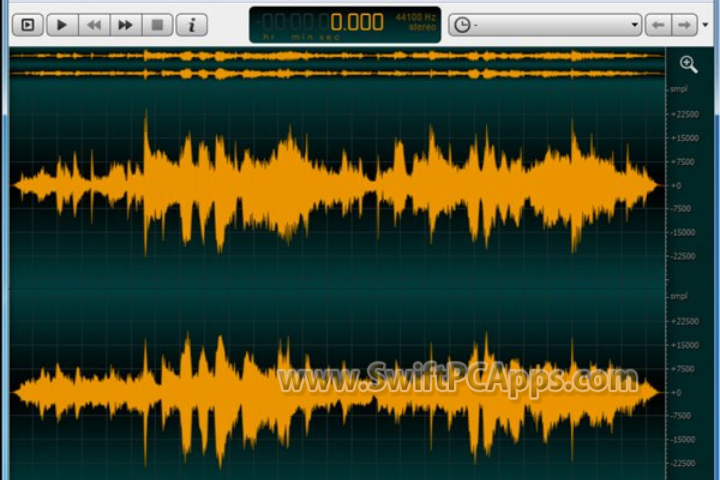This screenshot has height=480, width=720.
Task: Click the play selection button
Action: click(28, 25)
